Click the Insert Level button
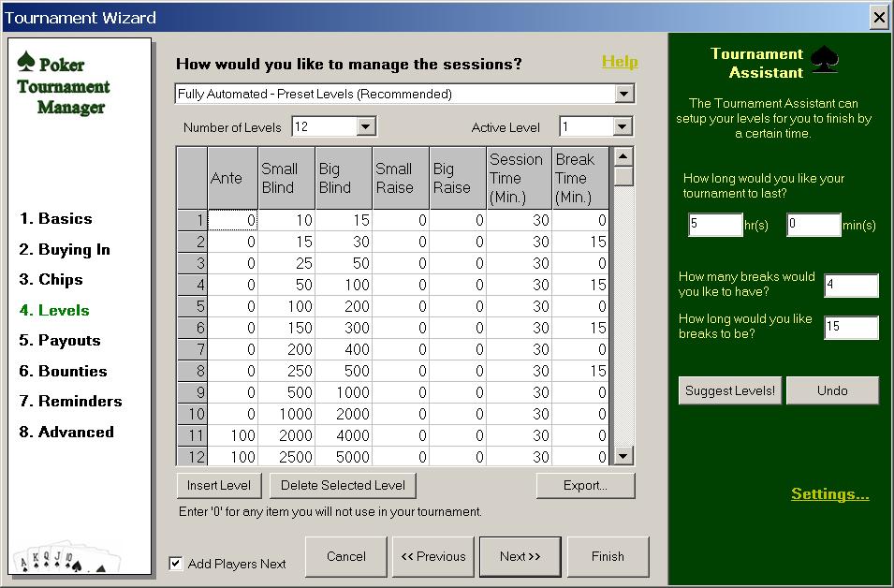This screenshot has height=588, width=894. (x=218, y=485)
